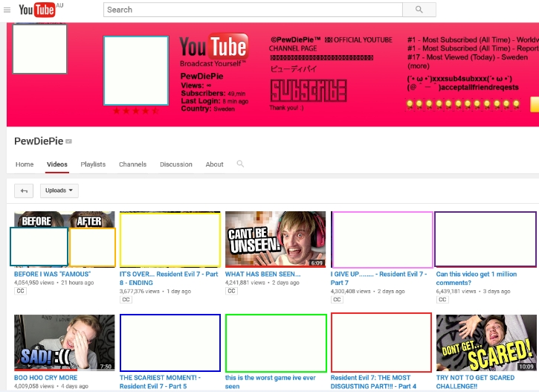Open THE SCARIEST MOMENT Part 5 title
The image size is (539, 392).
click(160, 382)
